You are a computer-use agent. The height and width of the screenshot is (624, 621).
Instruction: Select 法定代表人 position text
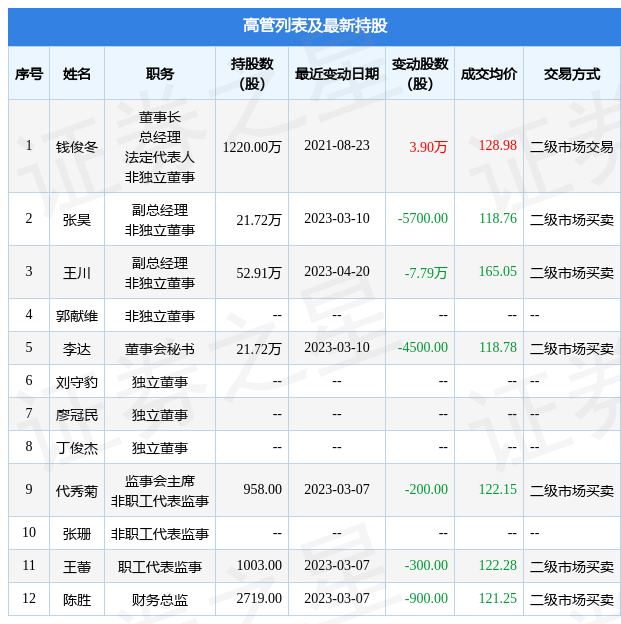[160, 157]
